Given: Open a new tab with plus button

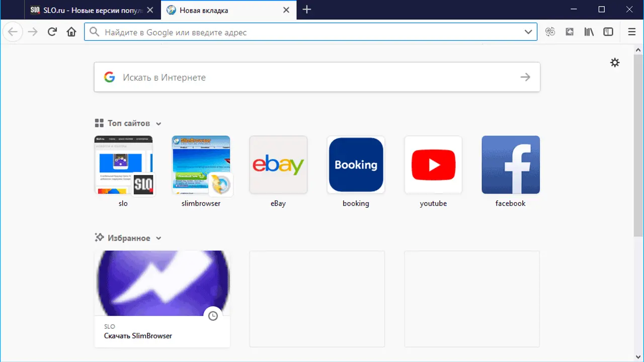Looking at the screenshot, I should pos(307,10).
